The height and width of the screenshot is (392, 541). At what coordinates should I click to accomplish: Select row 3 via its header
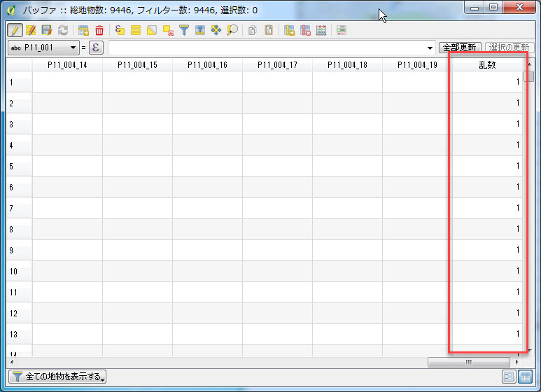(19, 125)
